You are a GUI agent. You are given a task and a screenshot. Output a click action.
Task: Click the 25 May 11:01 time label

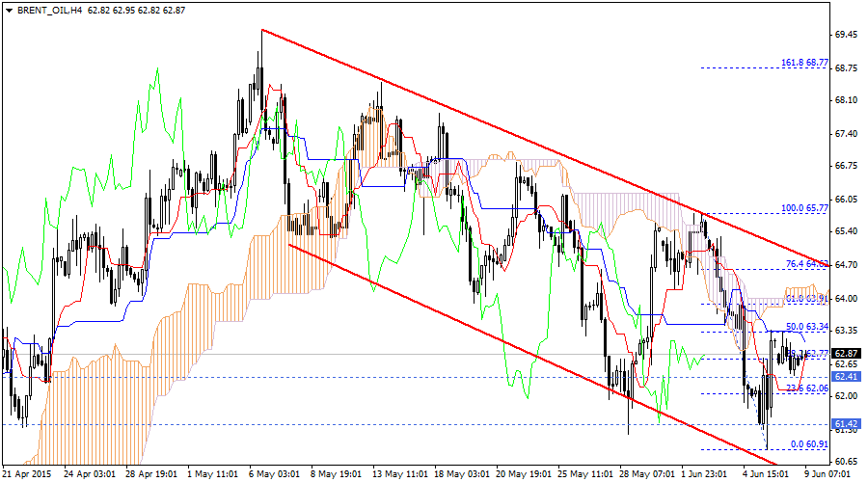pos(585,474)
